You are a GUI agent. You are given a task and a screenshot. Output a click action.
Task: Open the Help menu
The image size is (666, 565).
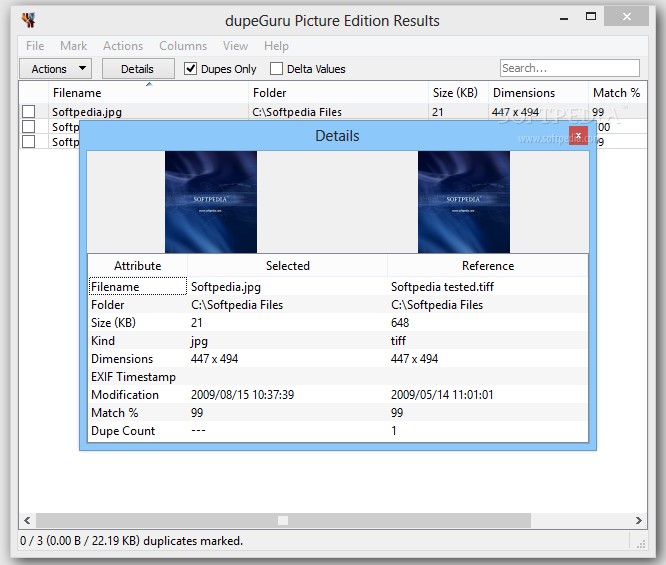point(276,45)
